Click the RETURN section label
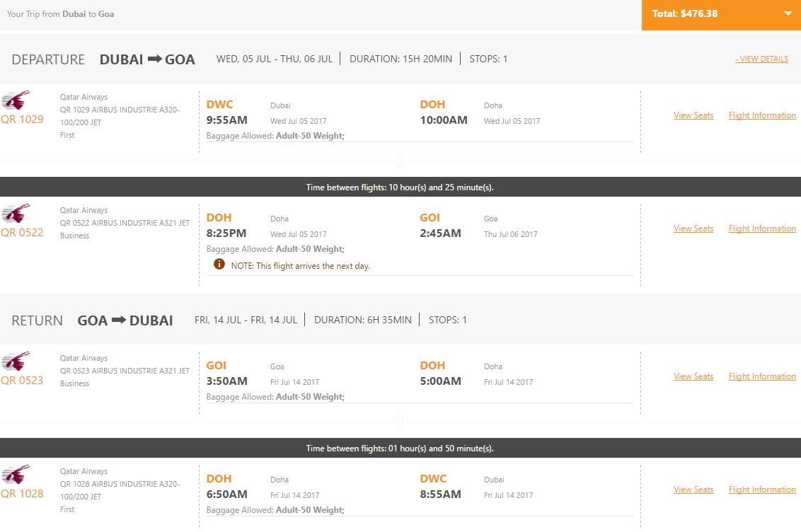Image resolution: width=801 pixels, height=532 pixels. 38,320
